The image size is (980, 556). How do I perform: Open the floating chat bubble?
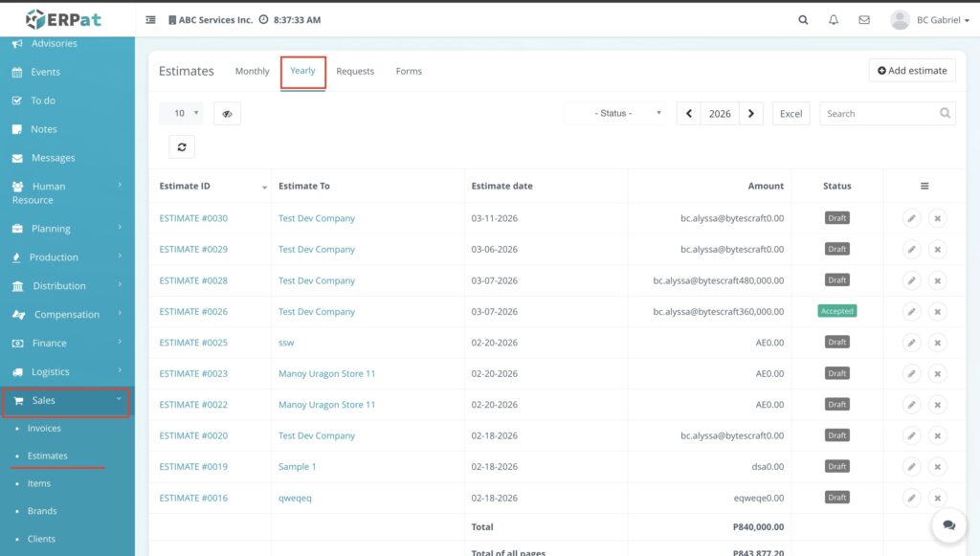948,525
